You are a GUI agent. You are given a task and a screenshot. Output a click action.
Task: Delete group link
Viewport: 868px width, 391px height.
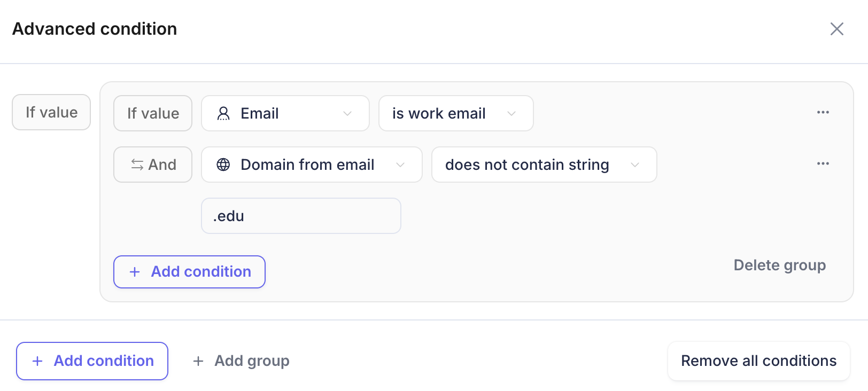[x=780, y=265]
